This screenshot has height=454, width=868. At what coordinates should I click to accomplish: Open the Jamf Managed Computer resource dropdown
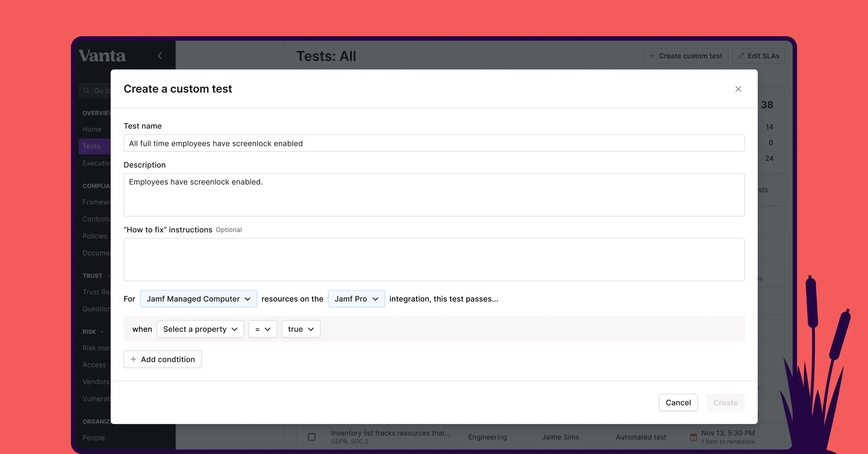tap(198, 299)
